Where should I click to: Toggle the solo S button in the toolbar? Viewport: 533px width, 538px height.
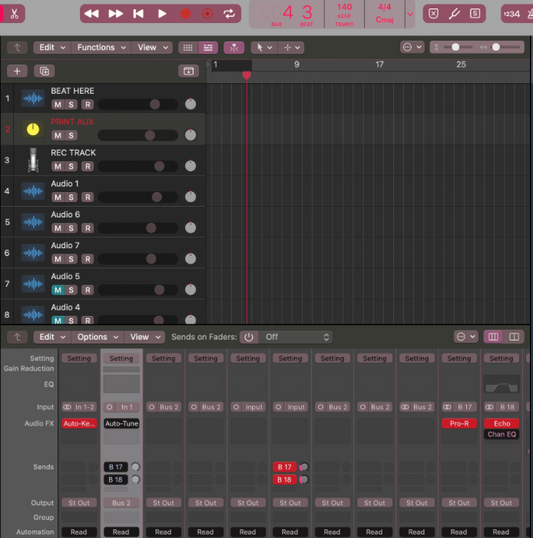[475, 14]
